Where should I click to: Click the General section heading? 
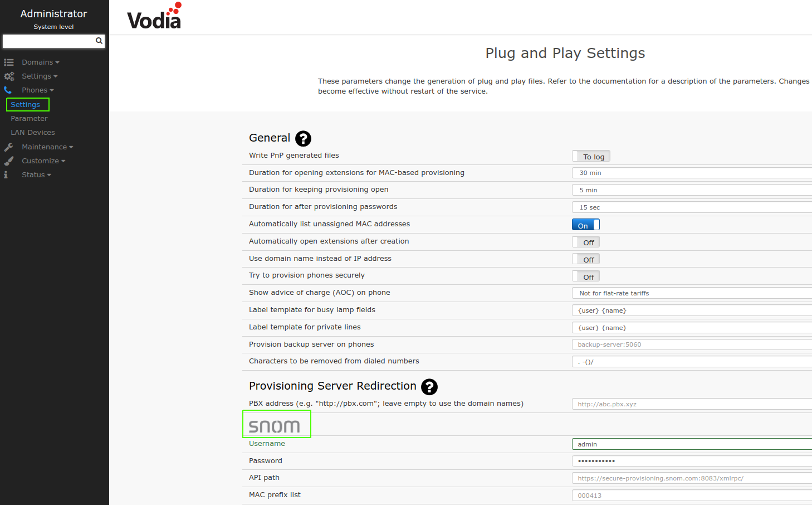click(270, 138)
